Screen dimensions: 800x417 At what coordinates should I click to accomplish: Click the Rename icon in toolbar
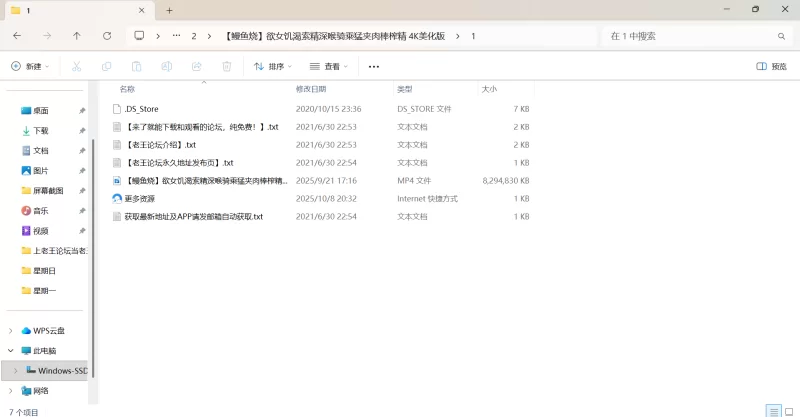click(x=166, y=66)
